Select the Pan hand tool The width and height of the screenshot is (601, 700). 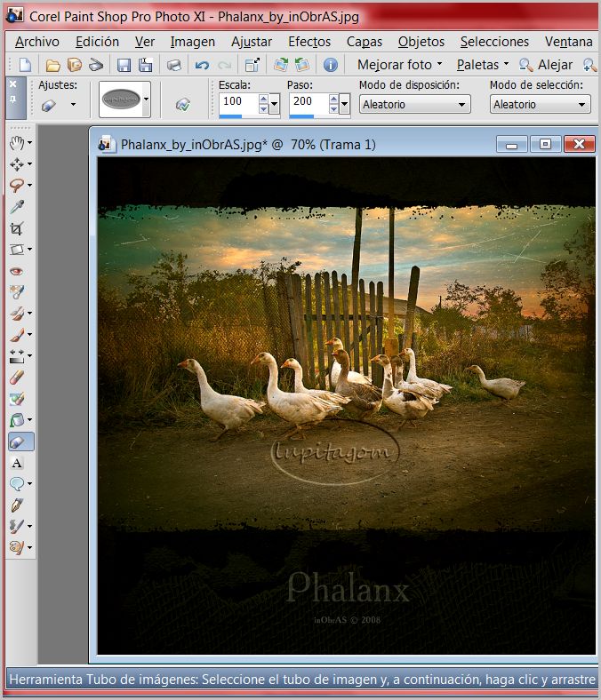[17, 143]
